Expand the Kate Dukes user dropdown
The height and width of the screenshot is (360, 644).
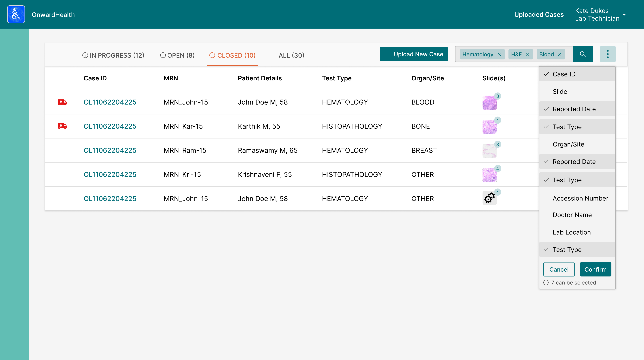point(624,15)
